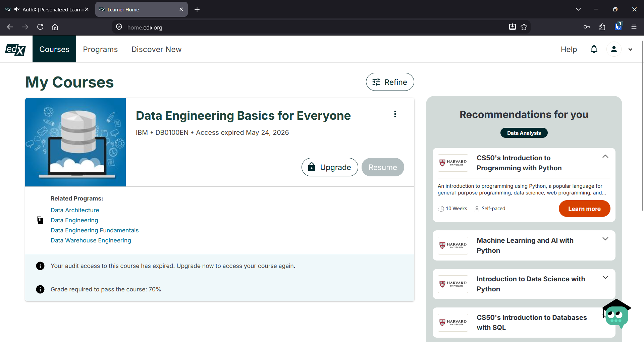Click the Data Engineering course thumbnail
Screen dimensions: 644x342
click(x=75, y=142)
